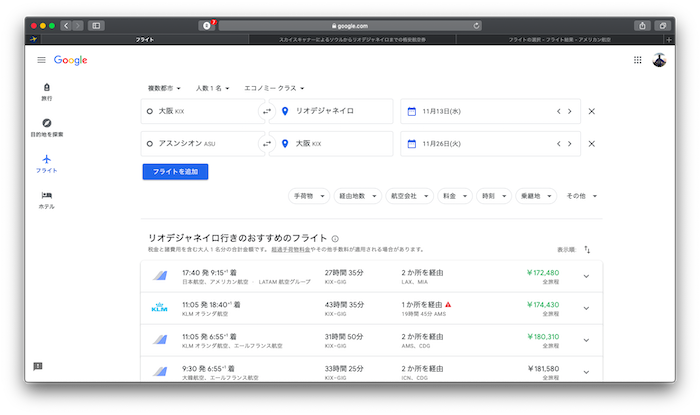Open the Google main menu hamburger
The height and width of the screenshot is (415, 700).
click(41, 60)
